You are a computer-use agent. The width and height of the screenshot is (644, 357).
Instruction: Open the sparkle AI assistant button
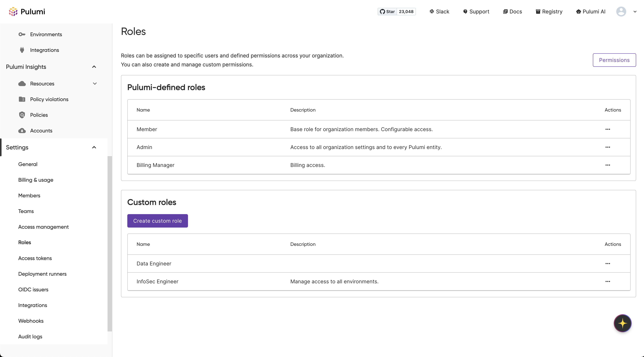pos(623,323)
